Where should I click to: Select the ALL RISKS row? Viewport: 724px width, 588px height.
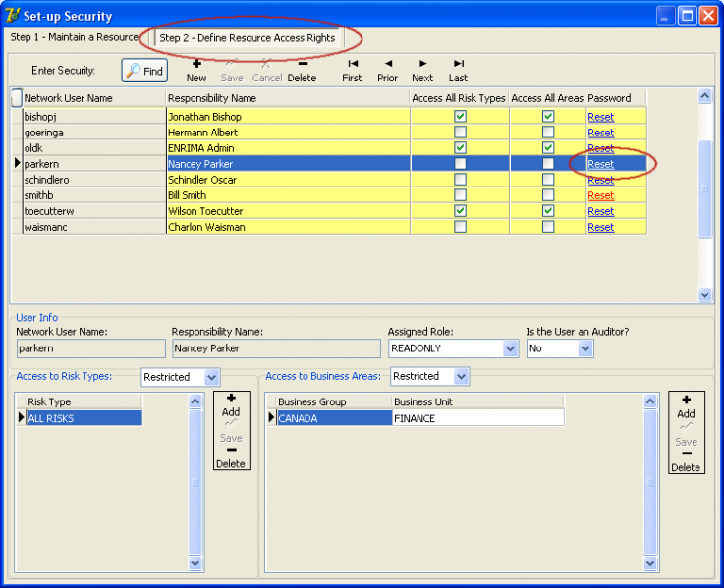click(84, 418)
